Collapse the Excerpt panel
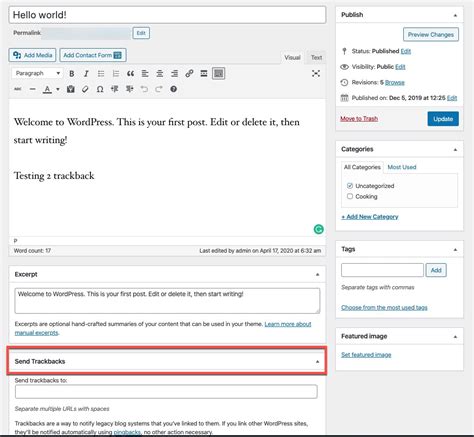Viewport: 474px width, 437px height. click(x=317, y=275)
